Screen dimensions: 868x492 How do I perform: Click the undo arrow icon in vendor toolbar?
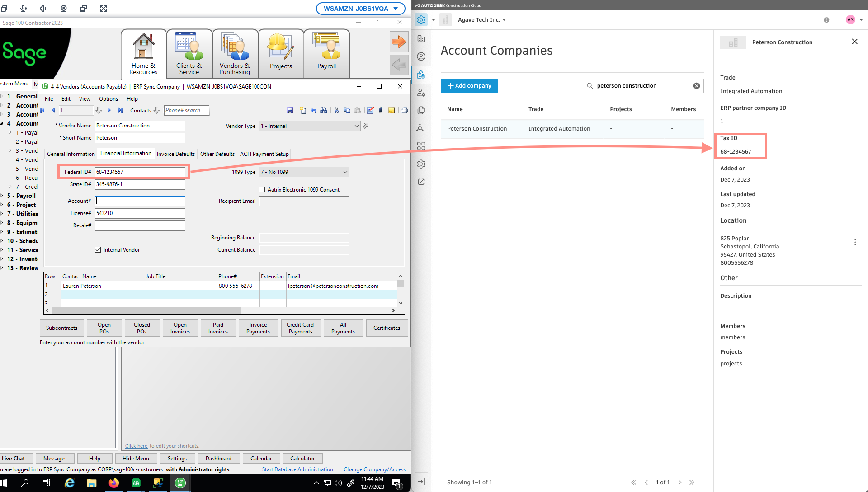[313, 110]
